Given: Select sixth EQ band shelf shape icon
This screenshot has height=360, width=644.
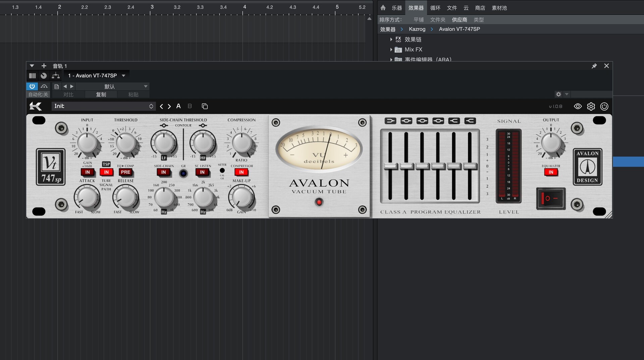Looking at the screenshot, I should 470,121.
